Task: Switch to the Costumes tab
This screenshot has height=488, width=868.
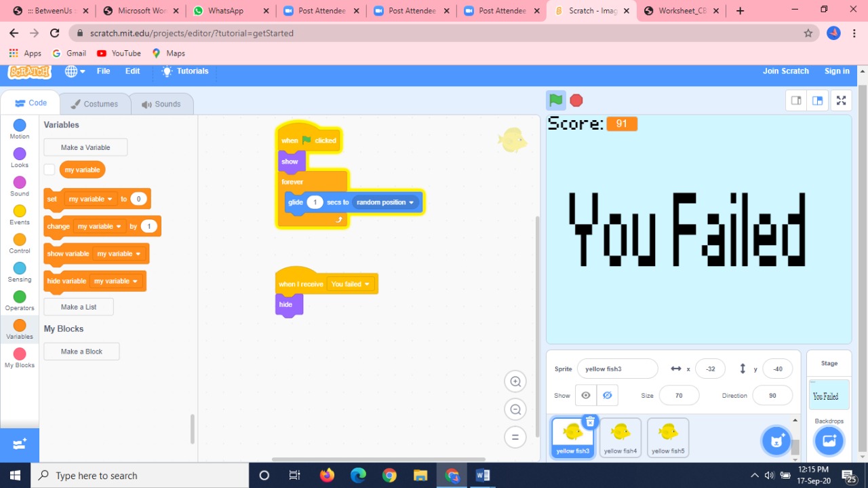Action: (94, 104)
